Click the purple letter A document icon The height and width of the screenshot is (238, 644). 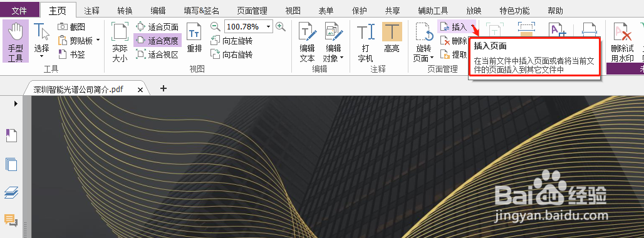(558, 29)
